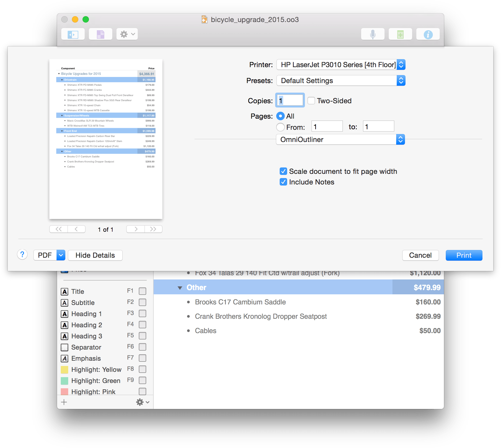Select the From page range radio button
The width and height of the screenshot is (501, 448).
[x=280, y=127]
